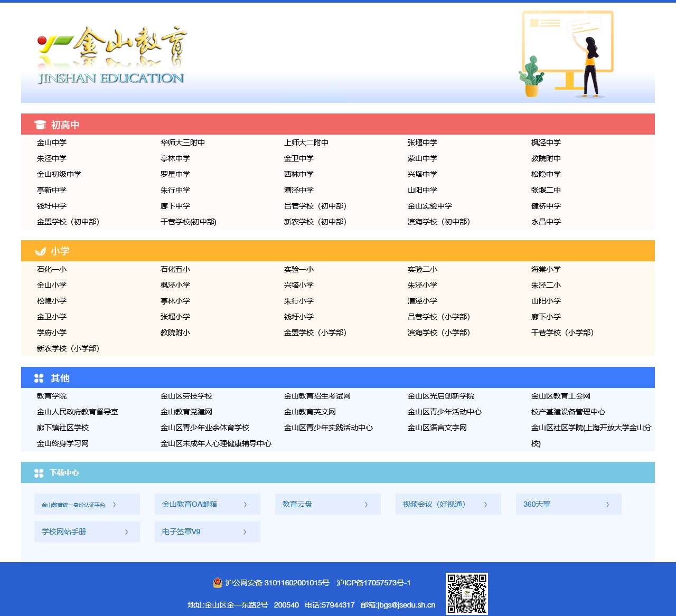This screenshot has height=616, width=676.
Task: Open 金山教育招生考试网 link
Action: click(x=317, y=396)
